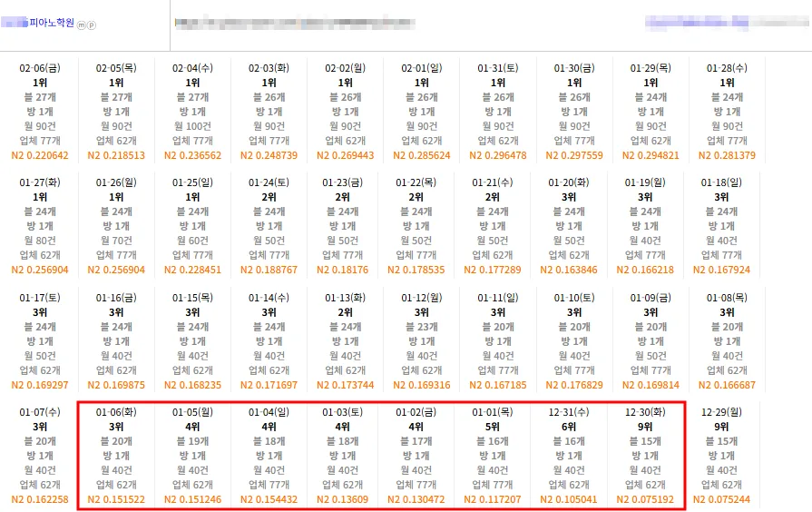Select the 01-08(목) date header
This screenshot has width=812, height=512.
[x=727, y=298]
